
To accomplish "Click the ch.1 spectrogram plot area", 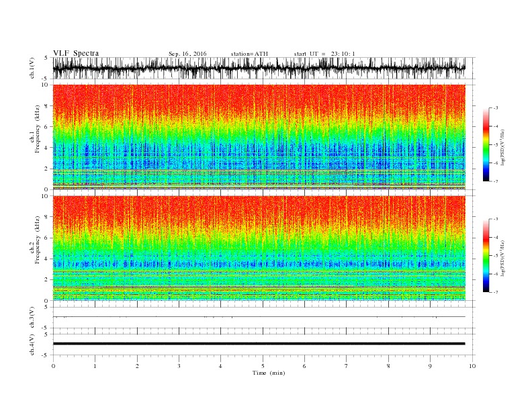I will click(259, 136).
